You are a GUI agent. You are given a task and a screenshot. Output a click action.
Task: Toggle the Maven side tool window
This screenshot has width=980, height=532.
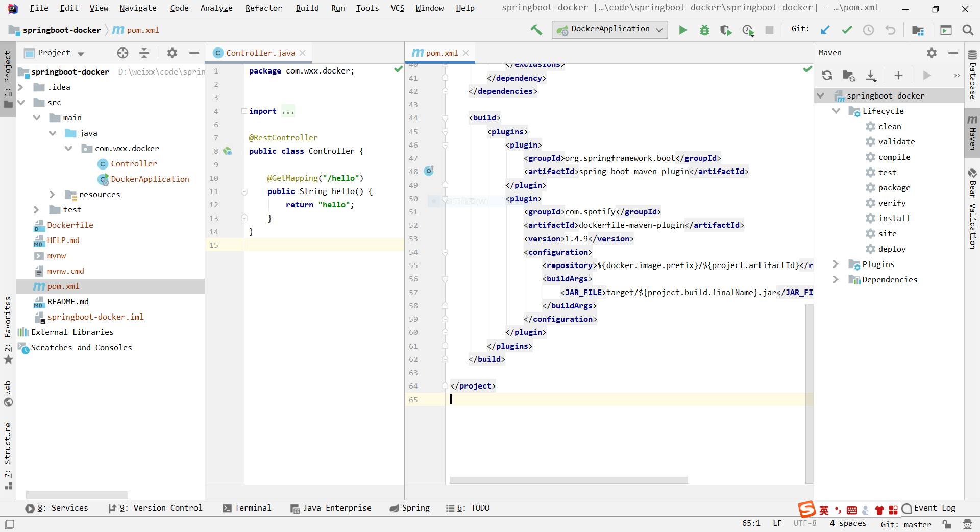[x=972, y=132]
